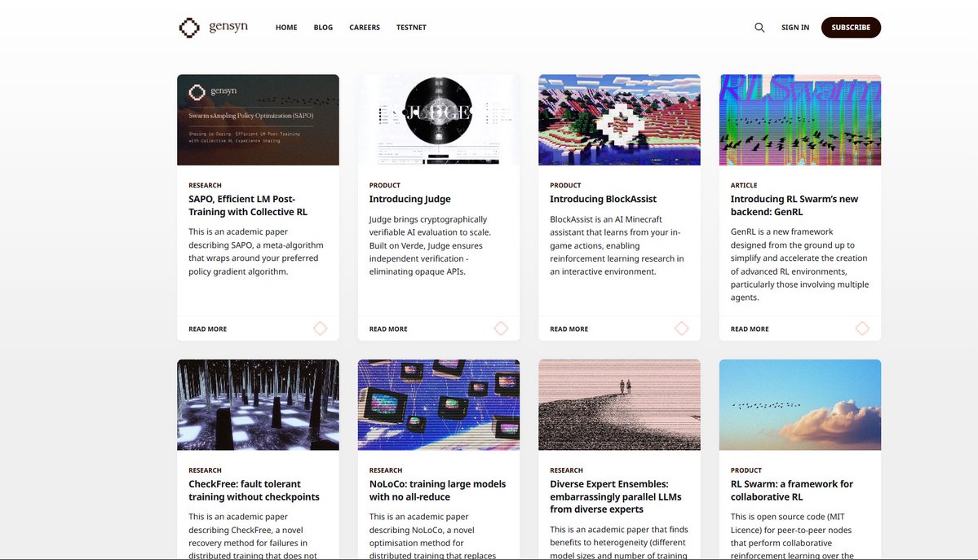Click the SIGN IN link
The image size is (978, 560).
[x=795, y=28]
